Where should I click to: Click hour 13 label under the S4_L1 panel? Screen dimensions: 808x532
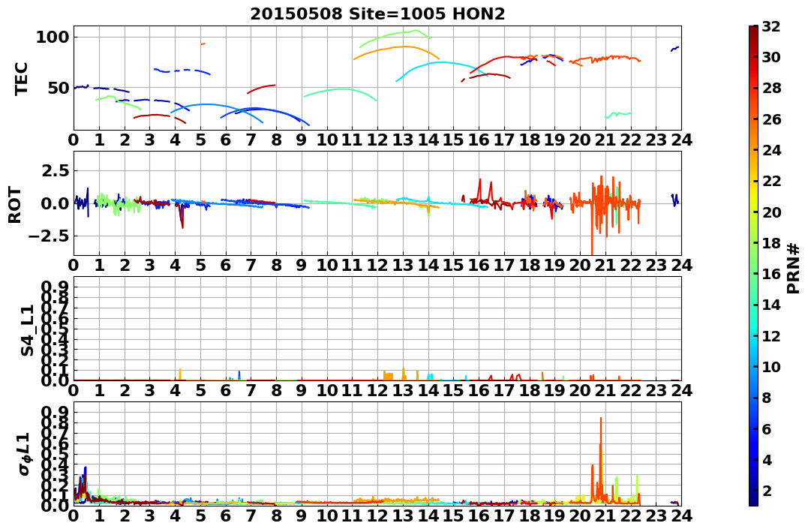pos(403,390)
